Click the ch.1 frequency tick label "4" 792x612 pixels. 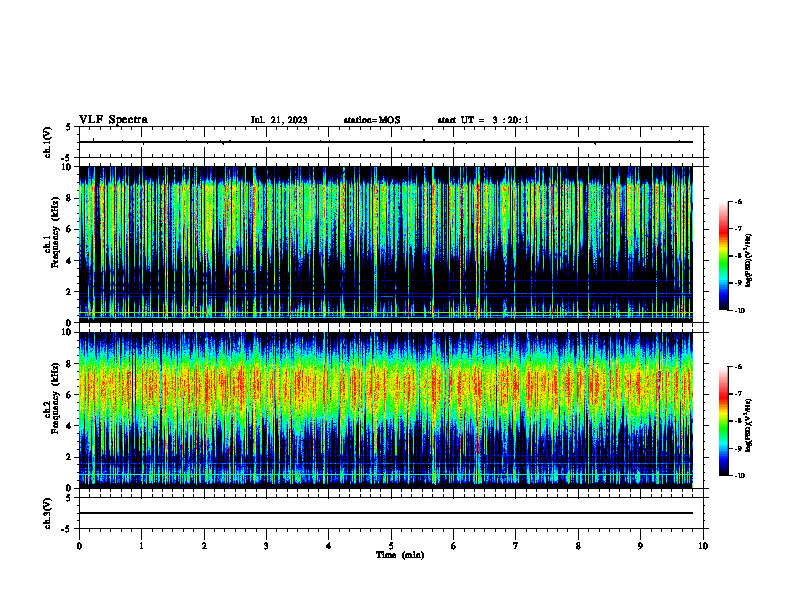pos(69,261)
